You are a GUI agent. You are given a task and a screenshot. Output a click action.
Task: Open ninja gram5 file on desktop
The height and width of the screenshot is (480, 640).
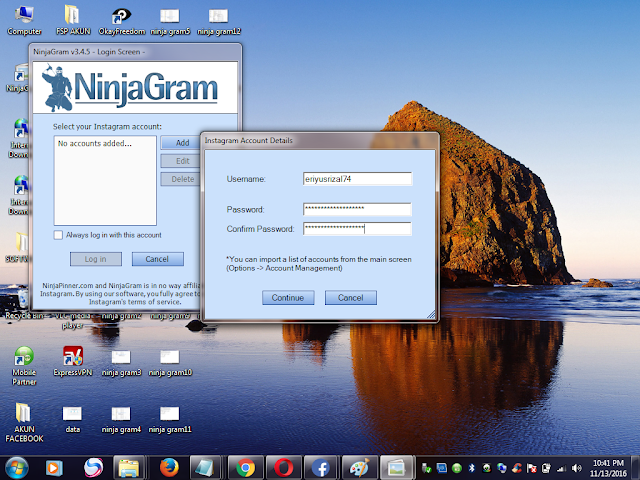(x=170, y=20)
